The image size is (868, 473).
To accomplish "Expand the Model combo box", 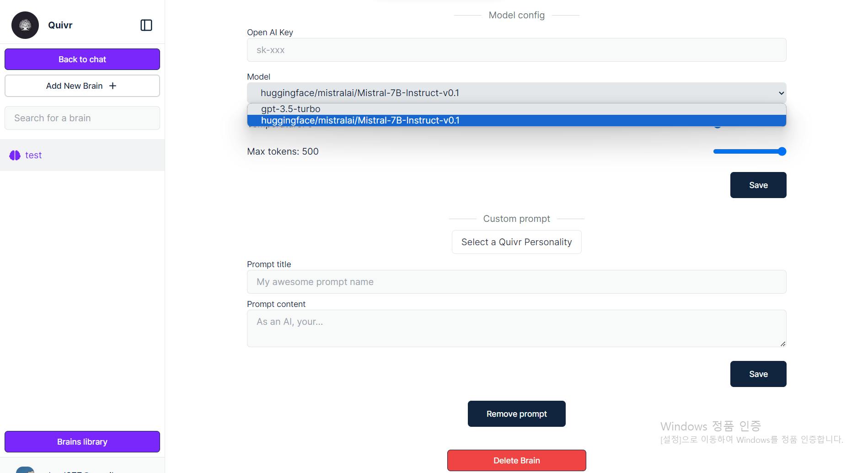I will [517, 93].
